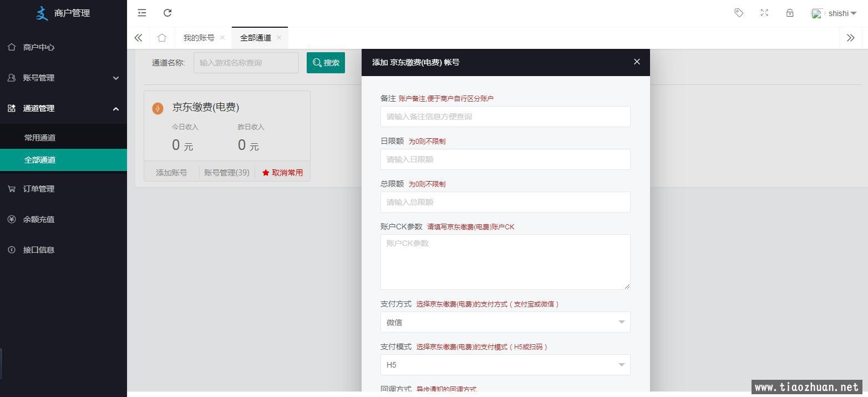Click the green 搜索 button
Viewport: 868px width, 397px height.
[326, 63]
